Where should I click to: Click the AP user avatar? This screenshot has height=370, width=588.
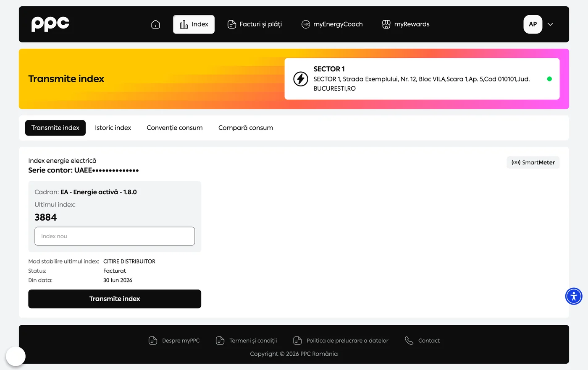[533, 24]
